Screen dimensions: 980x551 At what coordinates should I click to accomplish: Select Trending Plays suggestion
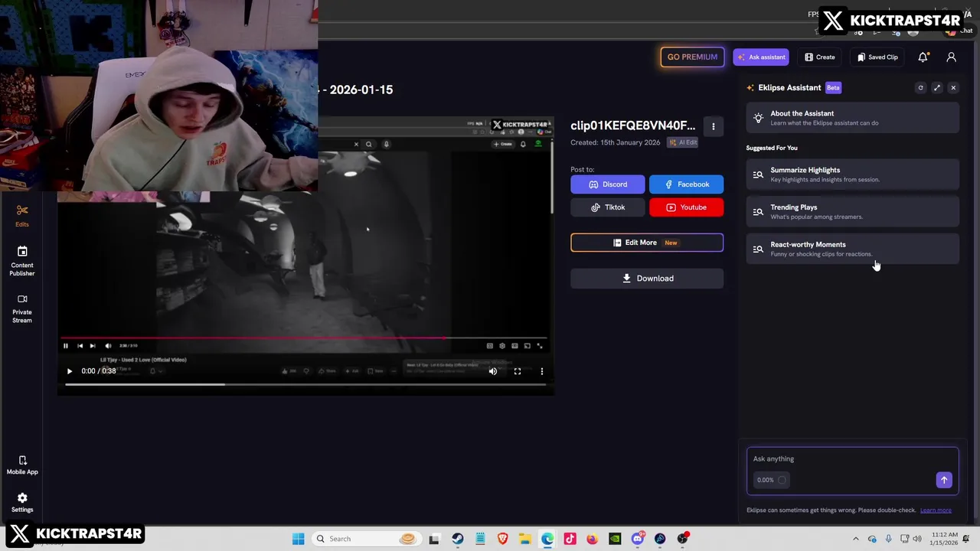tap(853, 211)
